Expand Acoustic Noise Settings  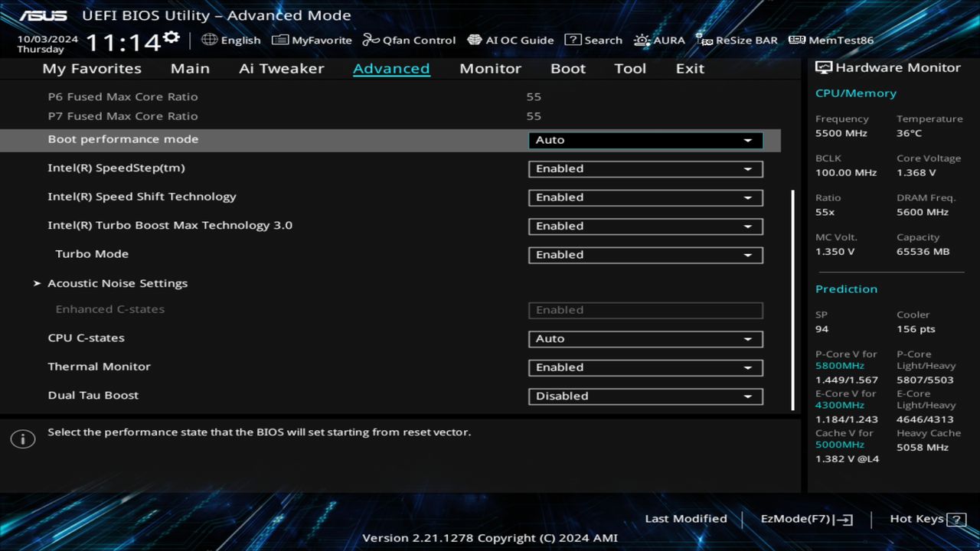coord(117,283)
